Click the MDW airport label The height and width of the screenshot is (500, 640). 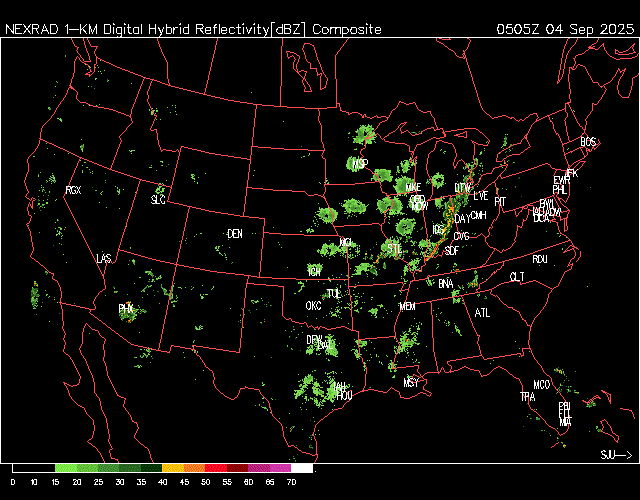click(420, 206)
